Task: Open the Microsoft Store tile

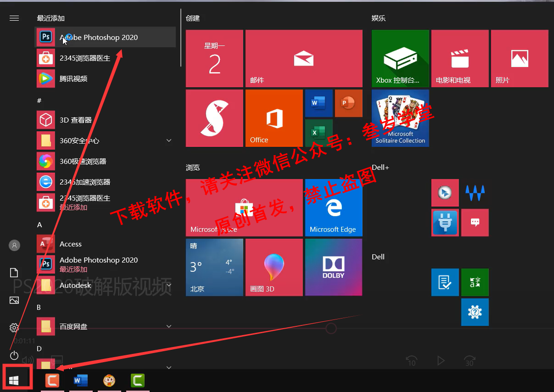Action: click(244, 207)
